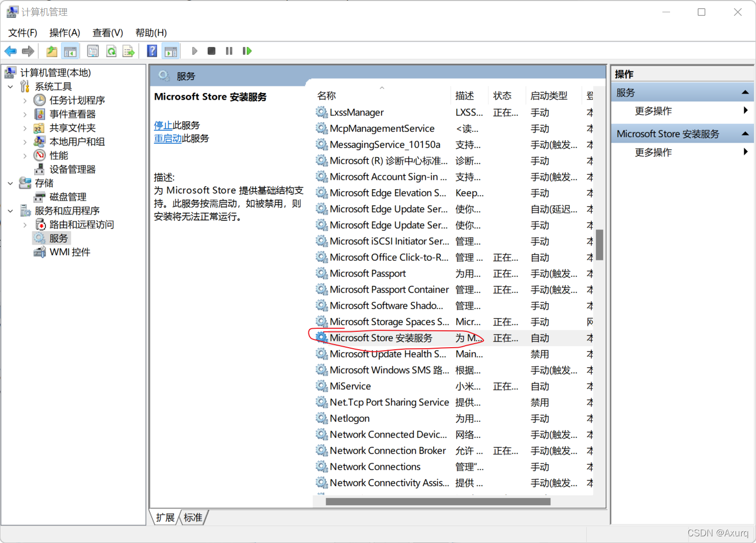The image size is (756, 543).
Task: Click the Start service play icon
Action: 194,51
